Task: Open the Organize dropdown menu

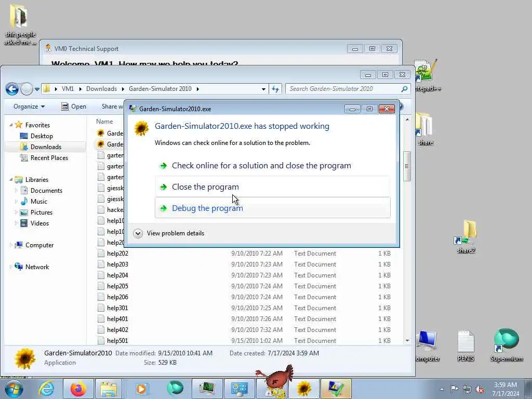Action: 29,107
